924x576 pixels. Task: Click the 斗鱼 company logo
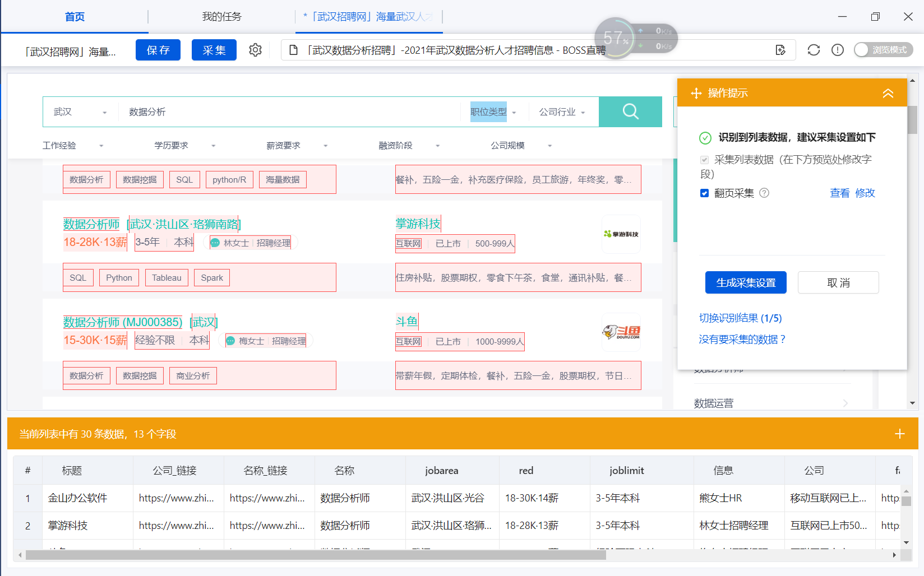[621, 332]
